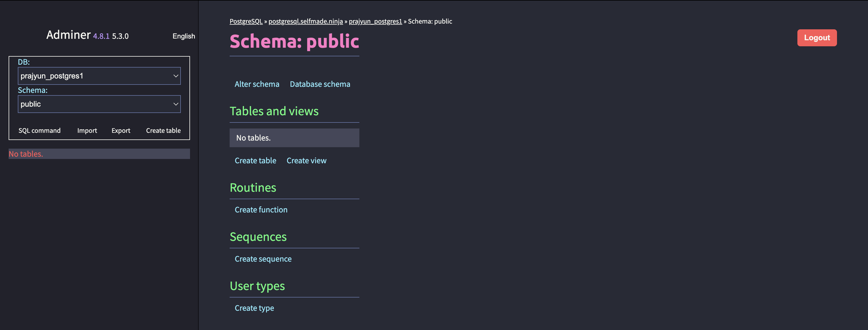Click Create table under Tables and views

pyautogui.click(x=255, y=161)
